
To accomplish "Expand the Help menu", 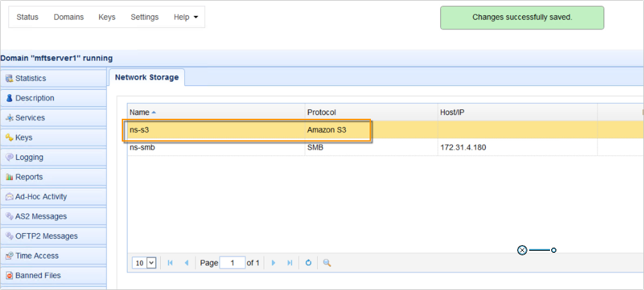I will (186, 17).
